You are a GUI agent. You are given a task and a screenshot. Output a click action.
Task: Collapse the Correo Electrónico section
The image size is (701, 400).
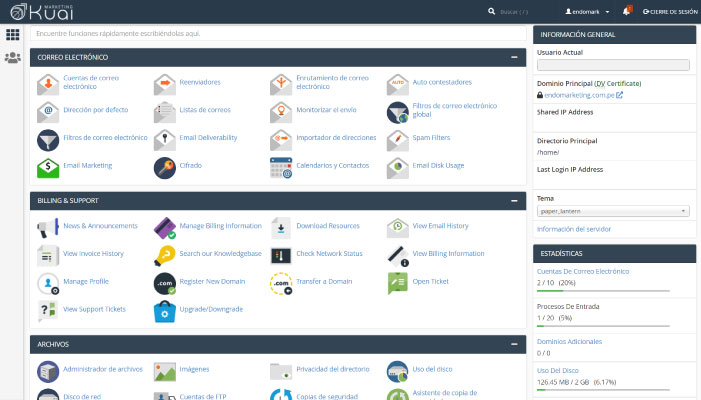tap(514, 58)
